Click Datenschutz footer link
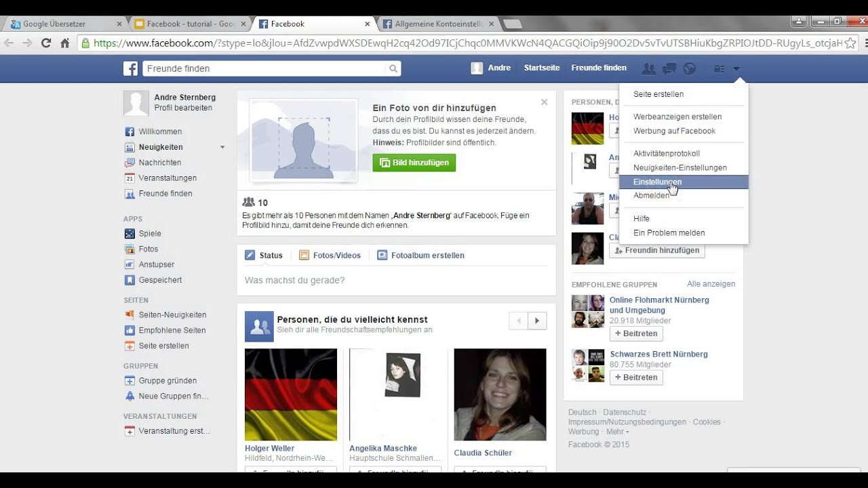The width and height of the screenshot is (868, 488). 625,413
